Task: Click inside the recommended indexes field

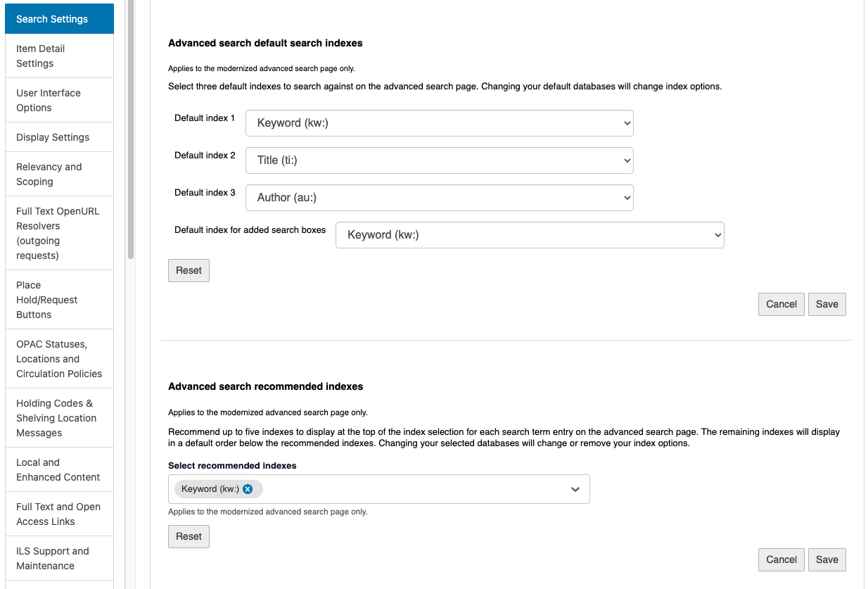Action: pos(408,489)
